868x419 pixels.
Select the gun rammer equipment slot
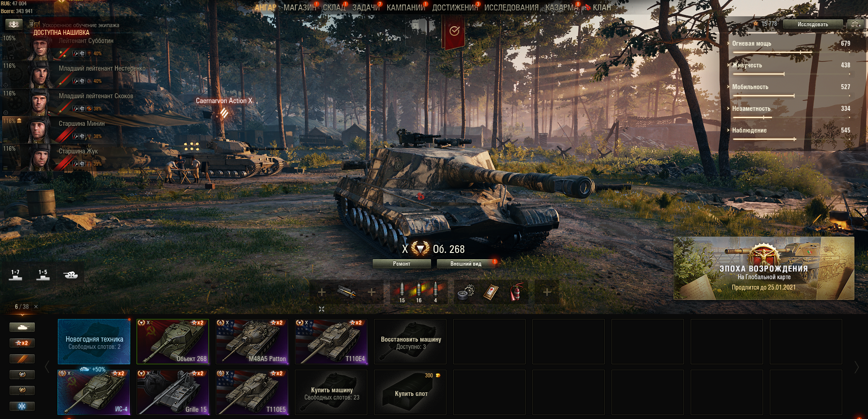click(x=346, y=292)
